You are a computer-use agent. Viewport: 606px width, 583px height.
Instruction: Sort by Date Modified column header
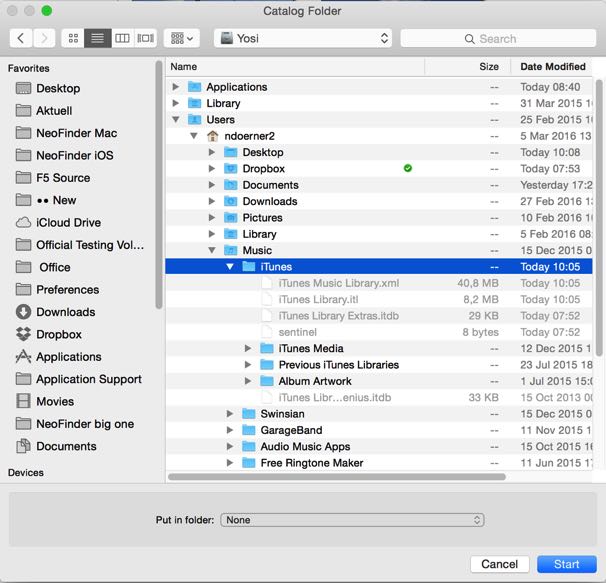[553, 67]
